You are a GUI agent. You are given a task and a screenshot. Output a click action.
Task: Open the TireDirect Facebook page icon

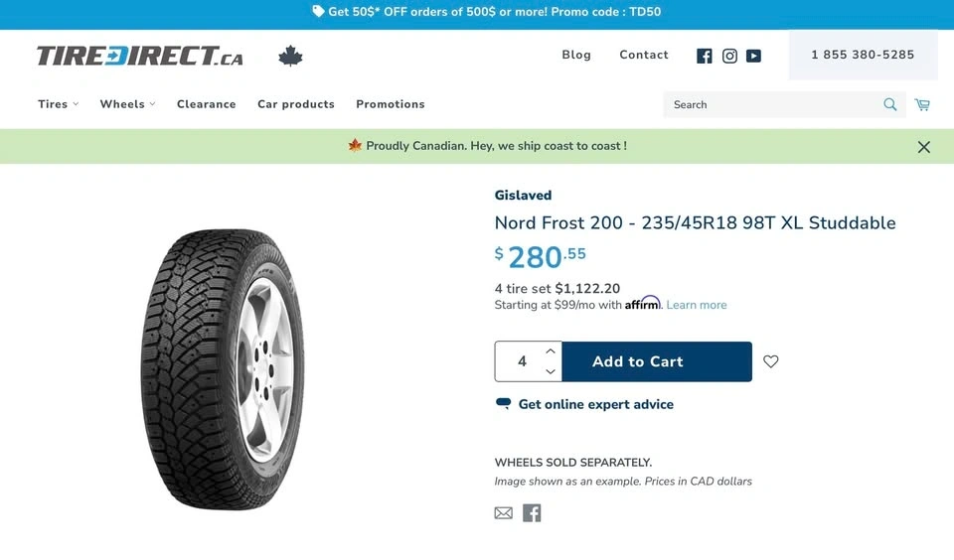point(705,56)
